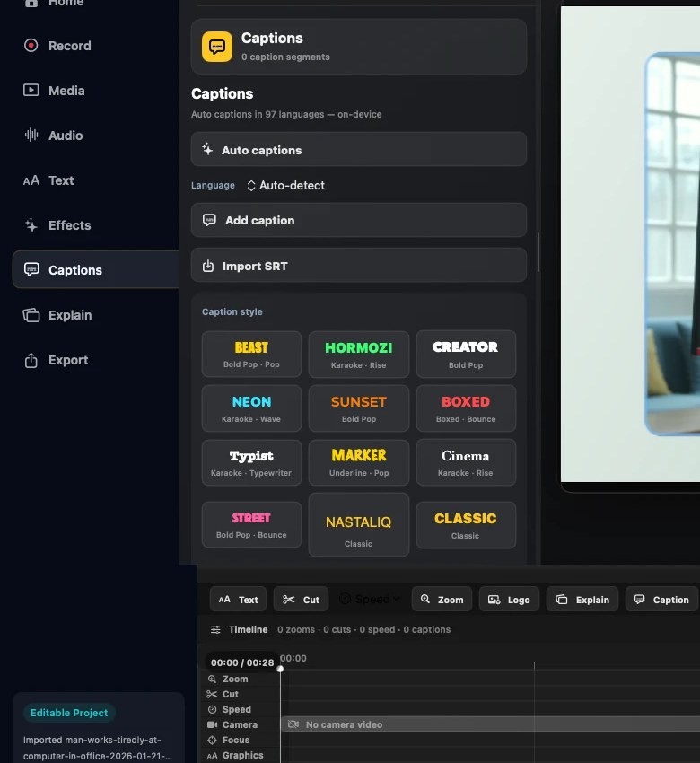Click the Import SRT button
Viewport: 700px width, 763px height.
coord(358,266)
